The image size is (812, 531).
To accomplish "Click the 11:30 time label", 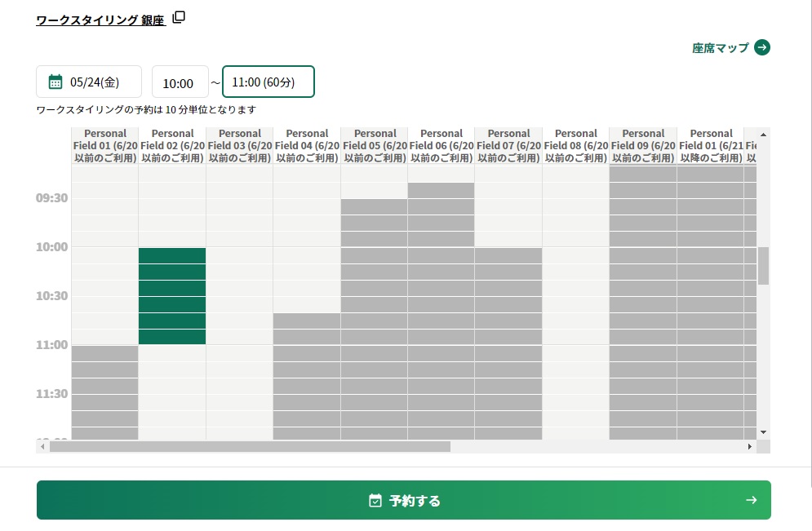I will point(51,394).
